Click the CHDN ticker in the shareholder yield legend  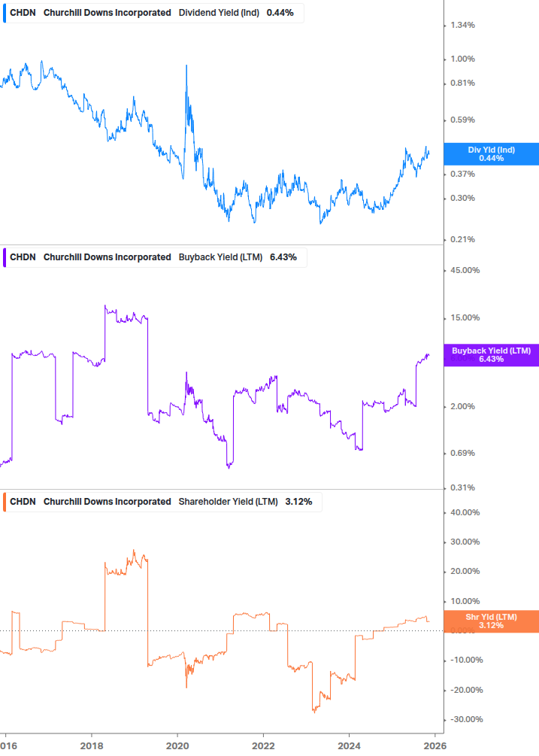point(23,502)
